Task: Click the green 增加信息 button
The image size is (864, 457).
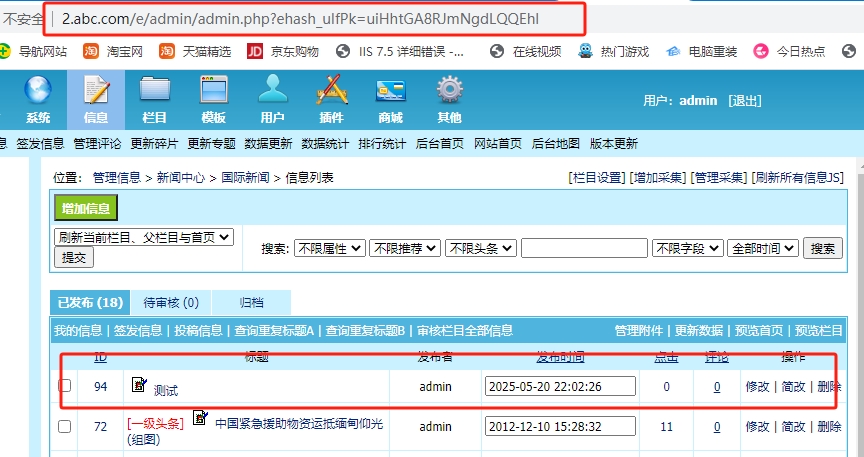Action: (x=86, y=208)
